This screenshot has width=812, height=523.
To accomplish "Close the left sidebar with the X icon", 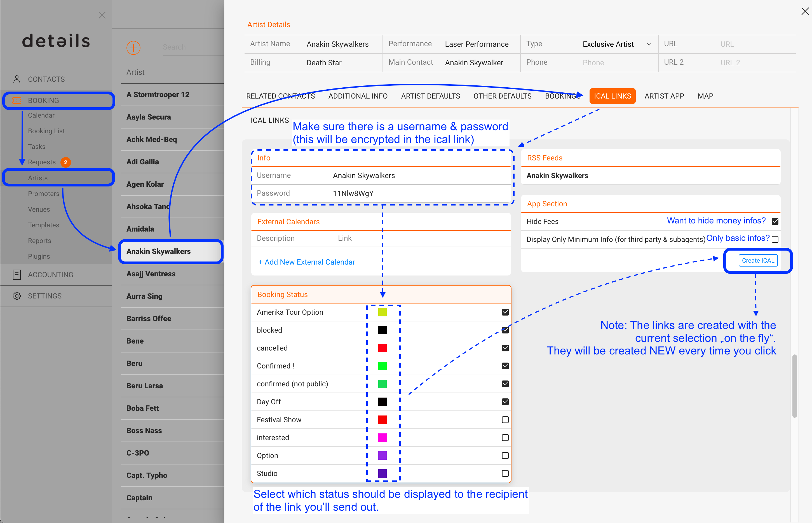I will [x=102, y=15].
